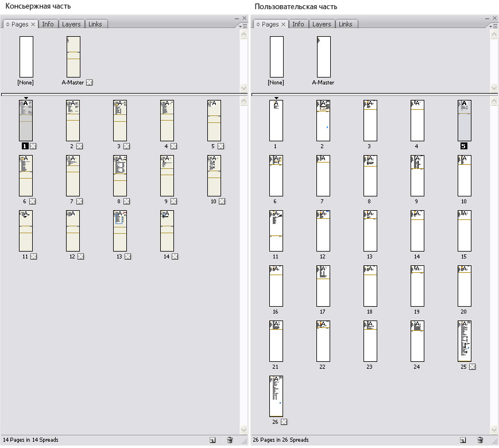The image size is (499, 448).
Task: Close Pages tab in left panel
Action: point(33,24)
